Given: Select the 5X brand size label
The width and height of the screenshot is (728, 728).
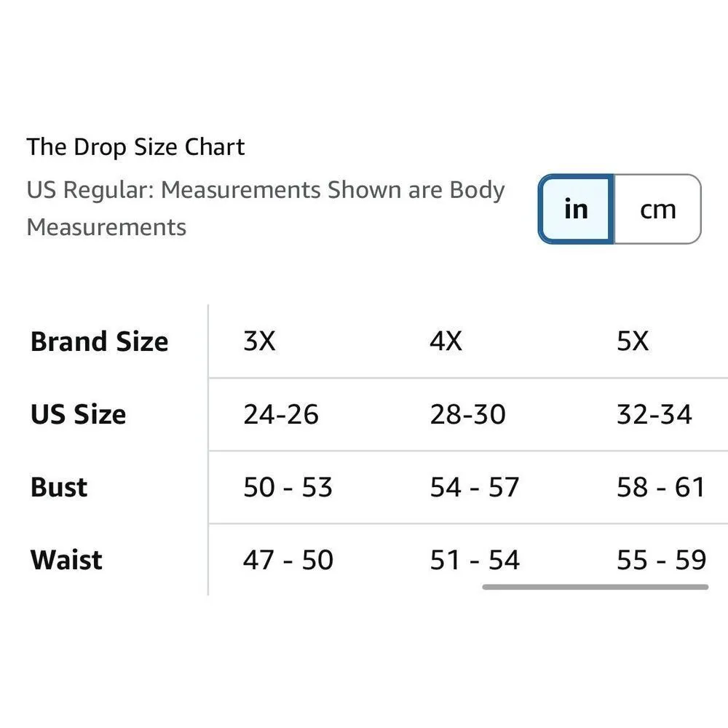Looking at the screenshot, I should pos(633,341).
